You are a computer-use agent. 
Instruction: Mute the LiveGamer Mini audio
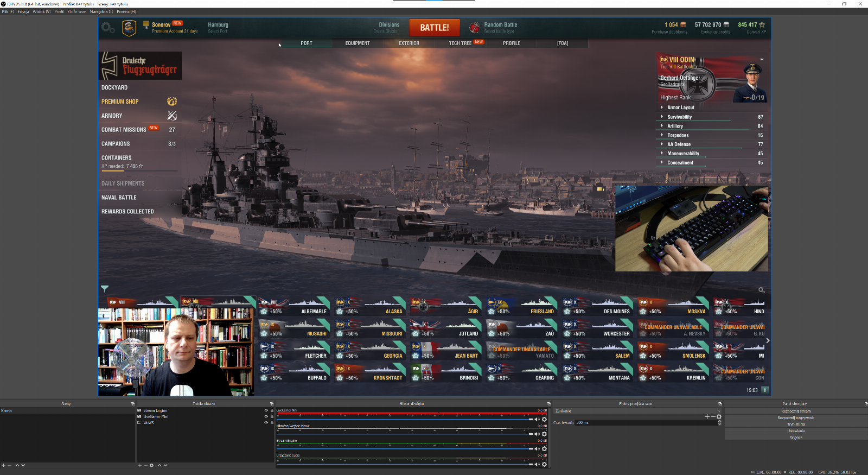(537, 419)
